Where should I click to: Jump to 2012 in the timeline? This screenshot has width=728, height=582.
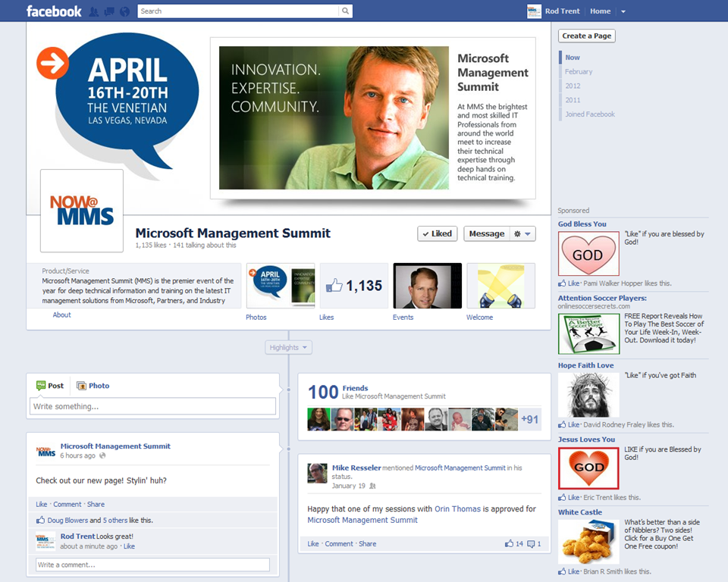pyautogui.click(x=573, y=86)
